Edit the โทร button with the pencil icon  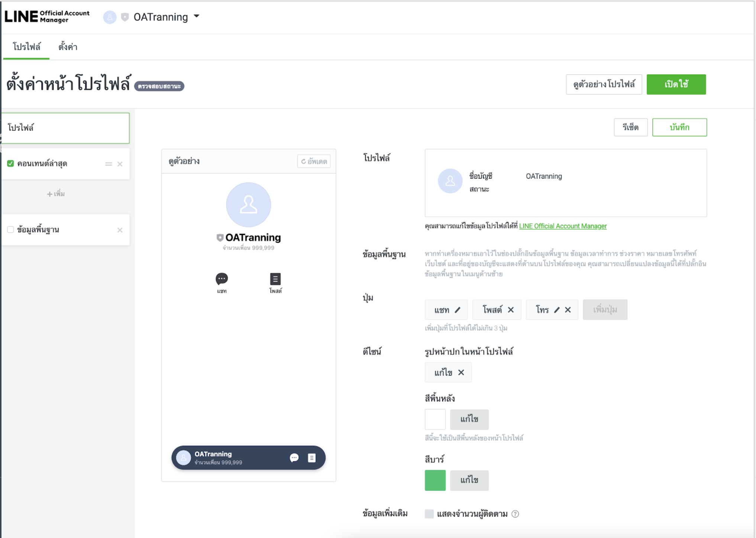click(x=557, y=310)
